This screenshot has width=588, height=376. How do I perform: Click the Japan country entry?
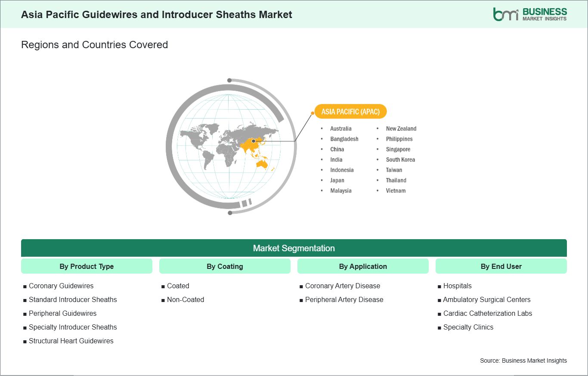point(337,180)
